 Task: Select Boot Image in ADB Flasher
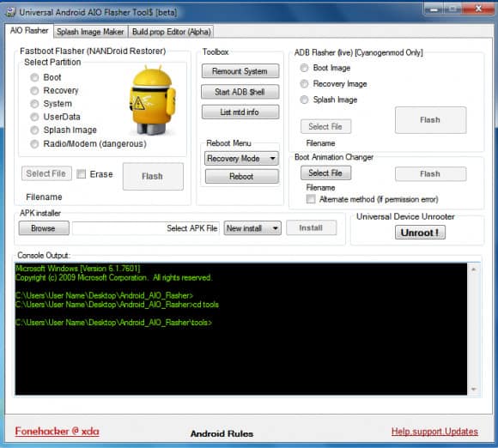[304, 68]
